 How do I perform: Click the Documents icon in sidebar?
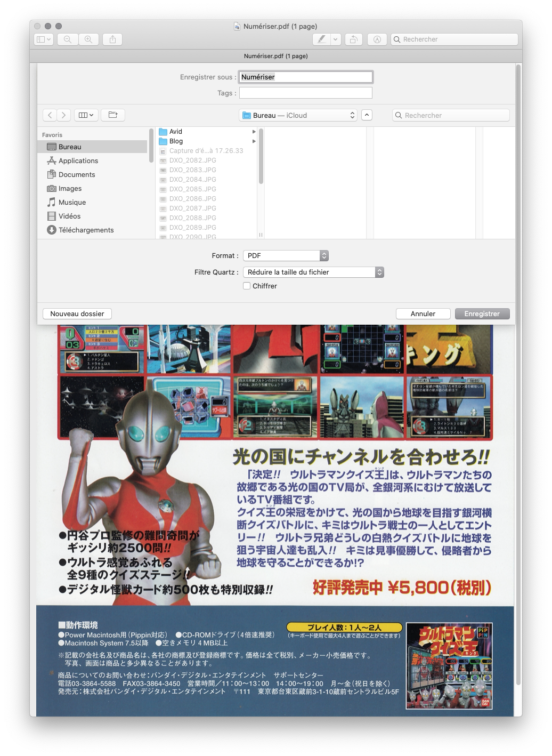[52, 174]
